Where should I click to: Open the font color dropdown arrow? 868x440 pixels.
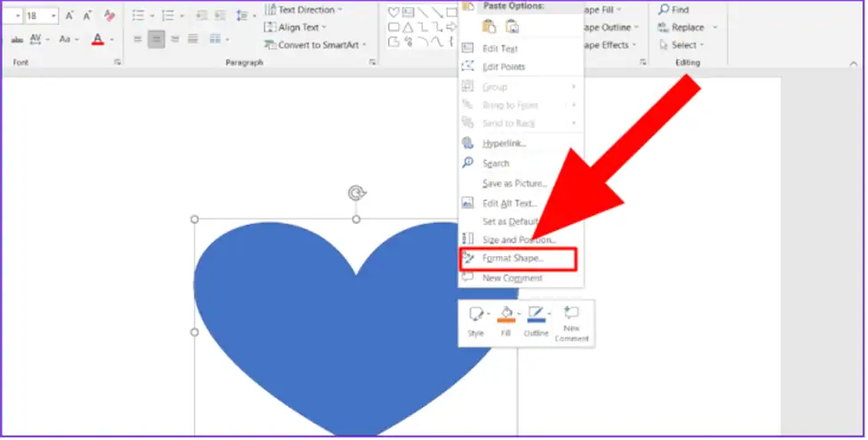(x=111, y=39)
